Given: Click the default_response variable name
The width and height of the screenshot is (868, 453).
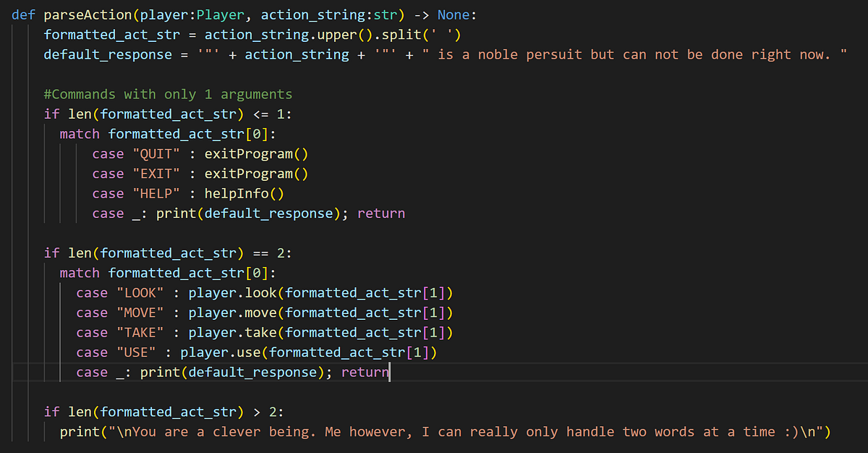Looking at the screenshot, I should pos(106,54).
